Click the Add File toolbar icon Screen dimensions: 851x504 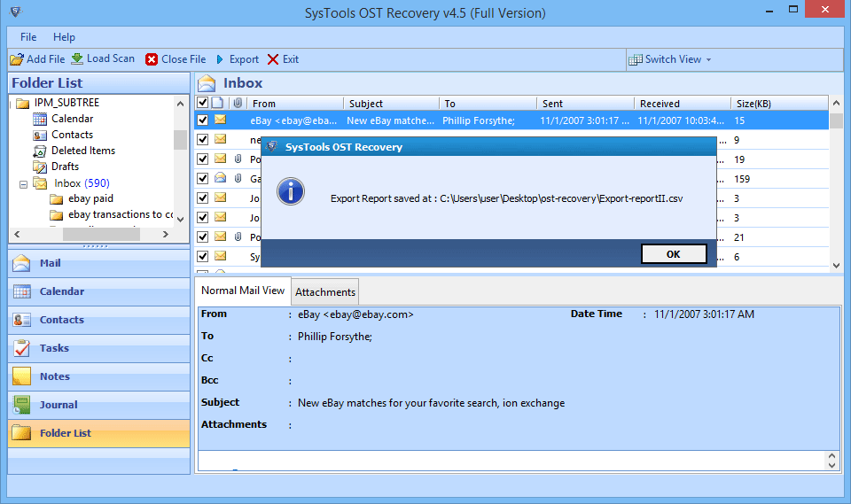click(17, 59)
